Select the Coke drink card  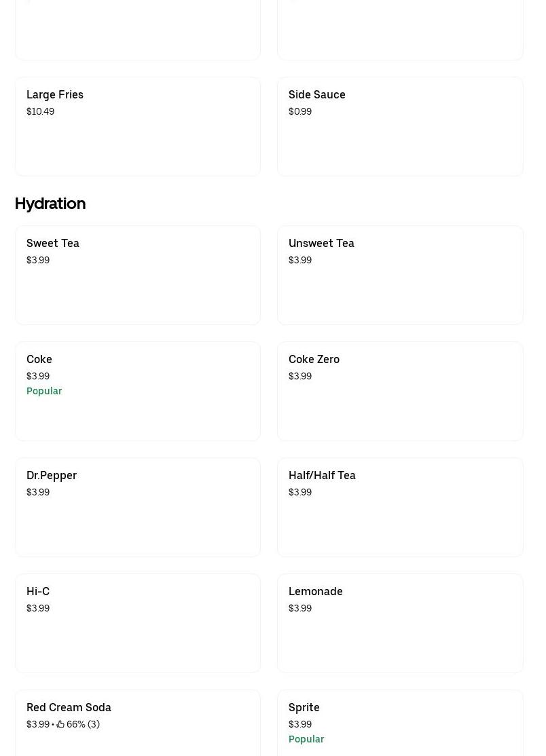click(x=138, y=392)
